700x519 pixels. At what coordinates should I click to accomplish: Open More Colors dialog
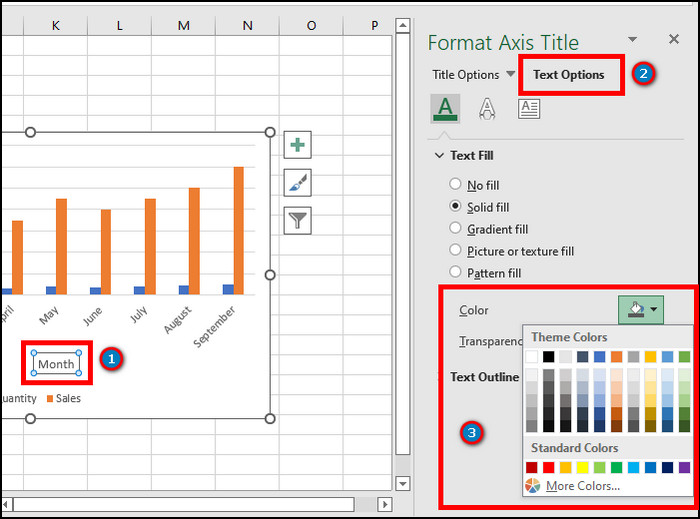(583, 486)
